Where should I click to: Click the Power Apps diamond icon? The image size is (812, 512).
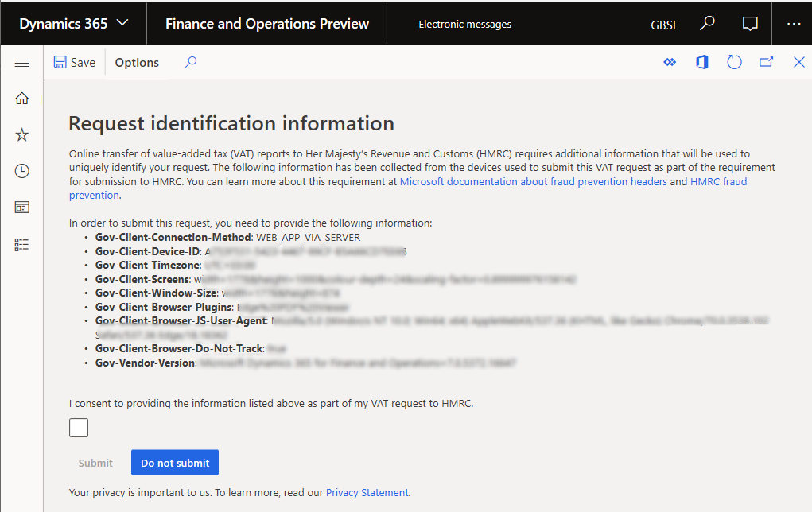coord(670,62)
